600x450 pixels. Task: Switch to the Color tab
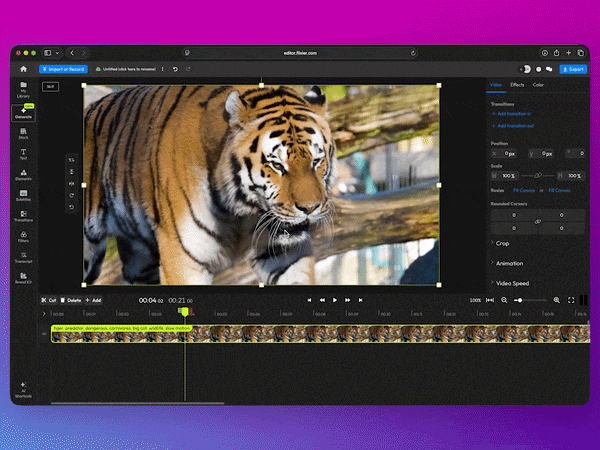pos(538,85)
